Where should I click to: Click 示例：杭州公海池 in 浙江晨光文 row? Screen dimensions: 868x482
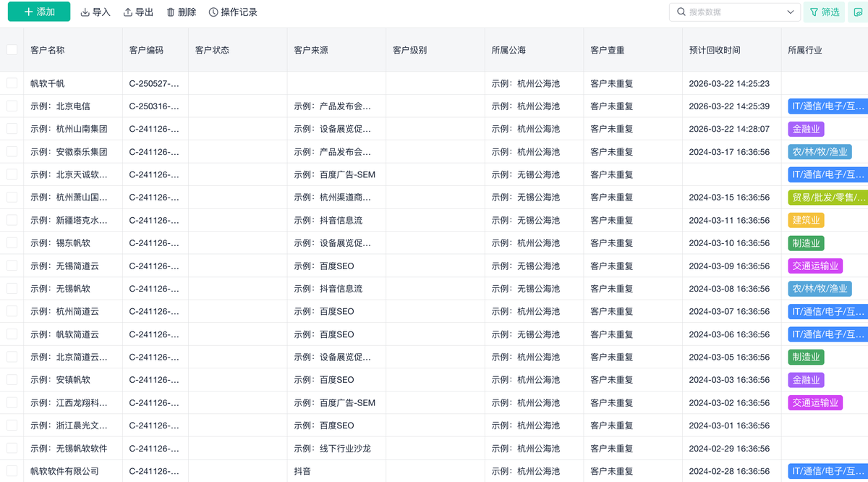pos(525,425)
